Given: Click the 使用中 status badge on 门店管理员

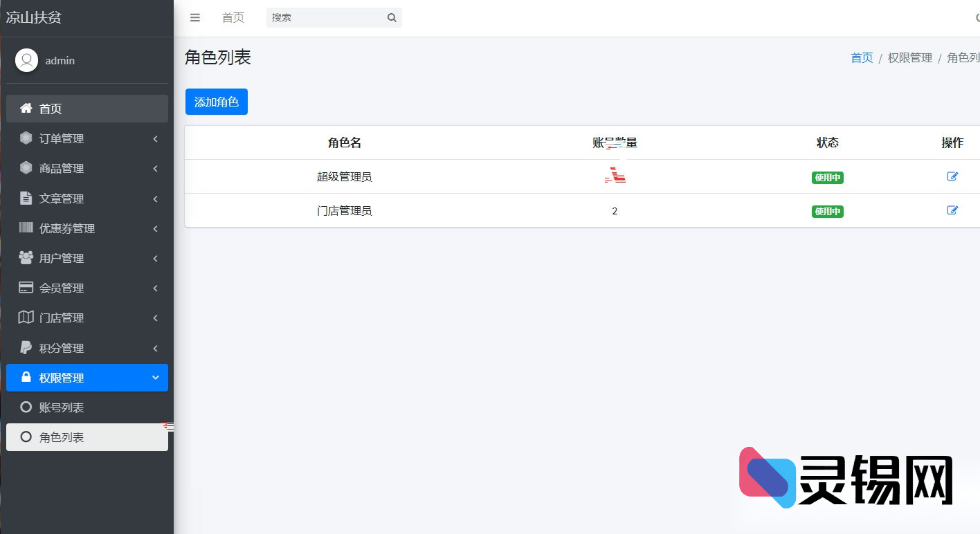Looking at the screenshot, I should (x=827, y=212).
